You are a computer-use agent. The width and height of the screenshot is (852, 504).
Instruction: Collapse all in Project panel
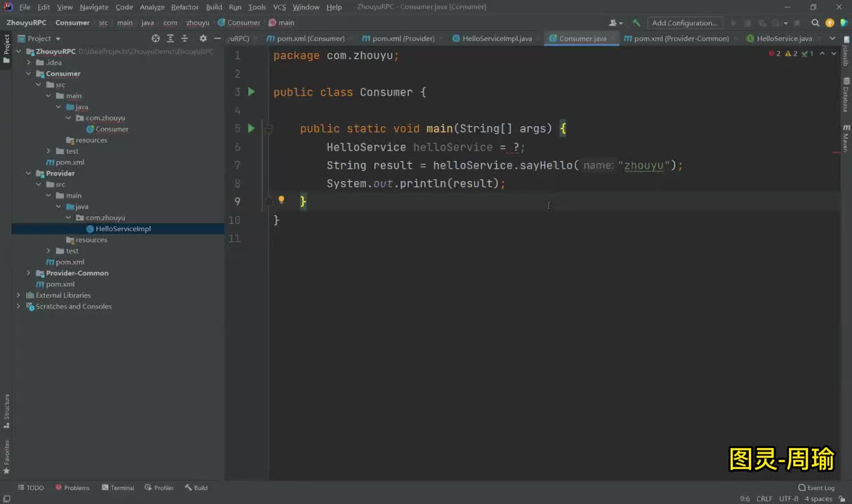(x=185, y=38)
